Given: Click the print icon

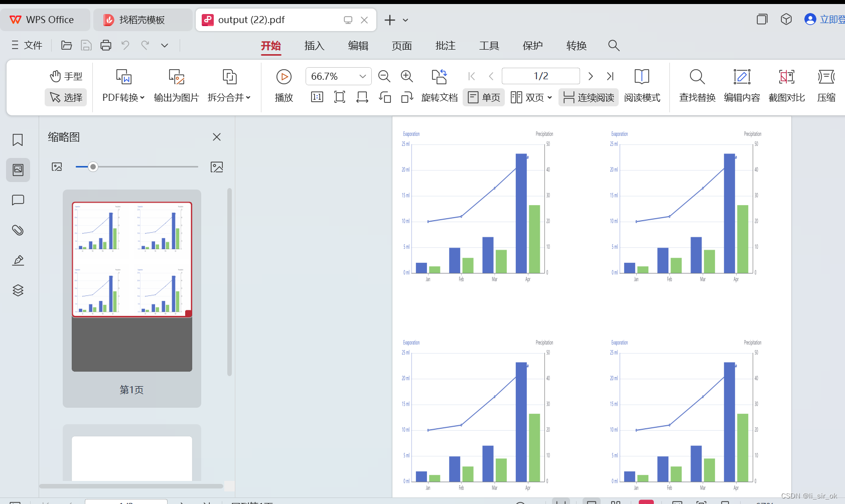Looking at the screenshot, I should pos(105,45).
